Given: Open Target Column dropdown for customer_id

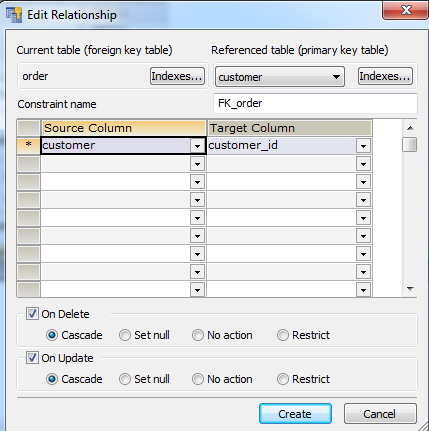Looking at the screenshot, I should tap(363, 146).
